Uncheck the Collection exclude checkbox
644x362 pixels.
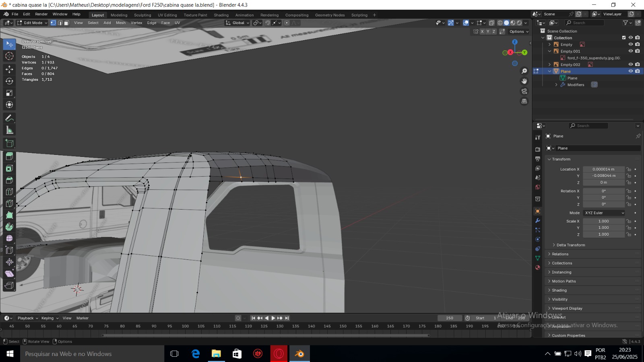tap(624, 38)
